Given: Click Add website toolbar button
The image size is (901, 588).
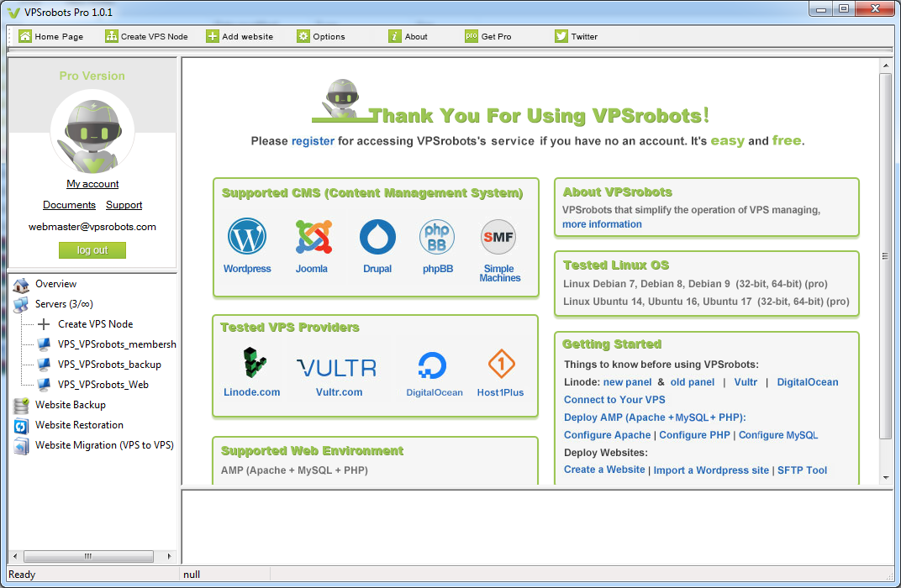Looking at the screenshot, I should click(x=240, y=36).
